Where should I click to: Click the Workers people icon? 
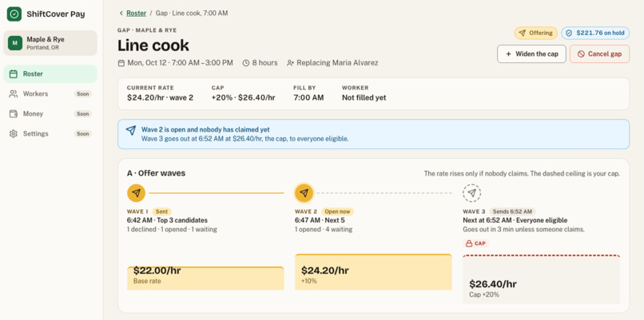14,94
